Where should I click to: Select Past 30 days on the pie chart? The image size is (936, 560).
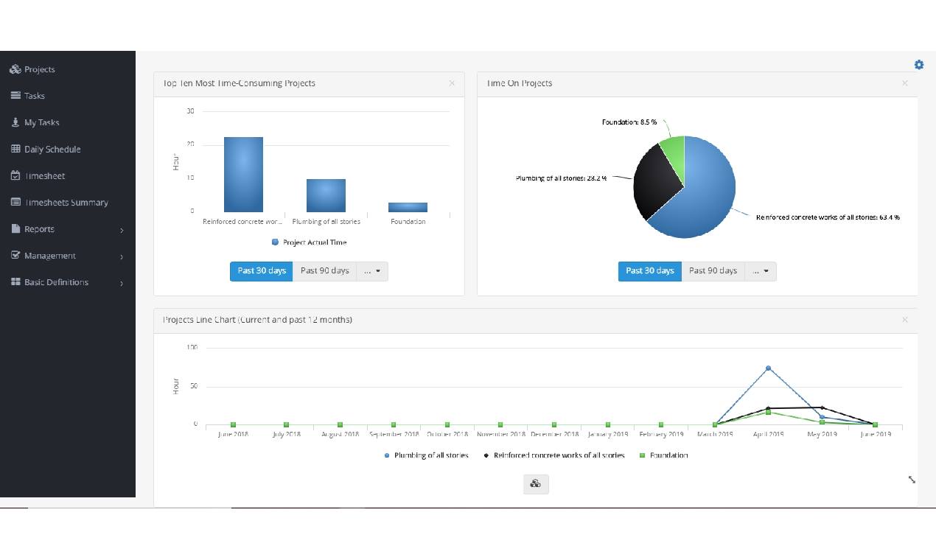[x=649, y=271]
